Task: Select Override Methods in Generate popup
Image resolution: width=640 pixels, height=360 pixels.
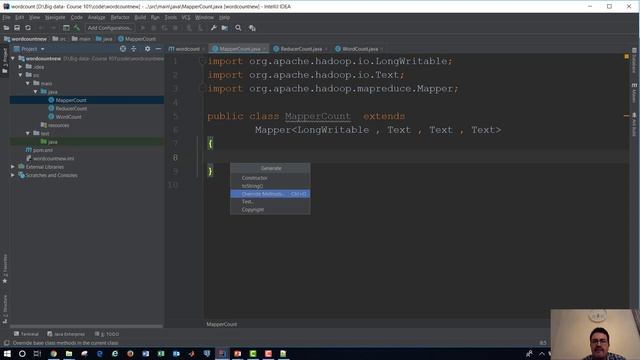Action: (x=270, y=194)
